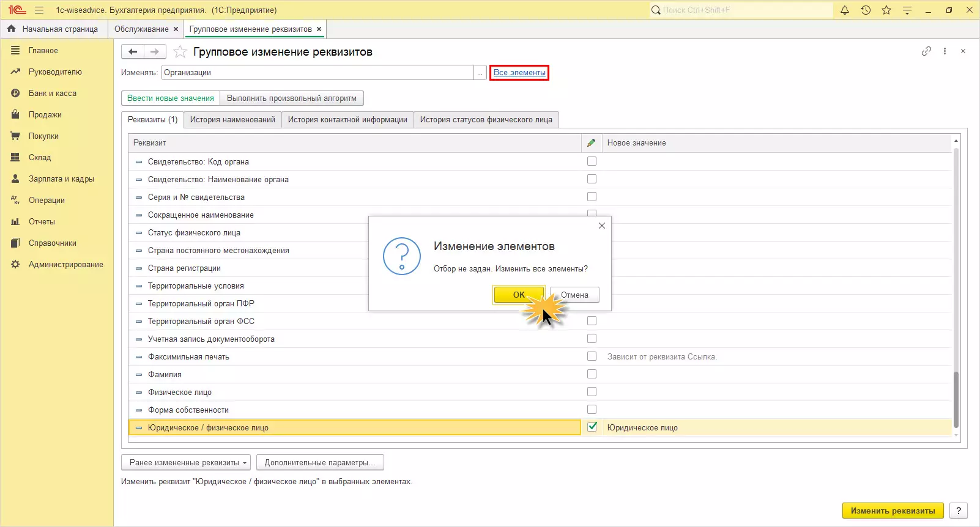Switch to История наименований tab
This screenshot has height=527, width=980.
click(232, 119)
